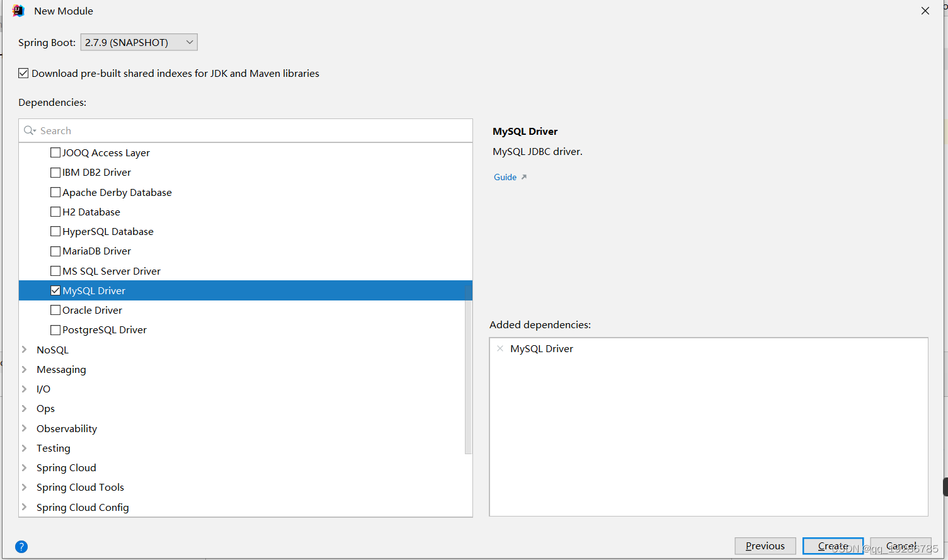948x560 pixels.
Task: Click the Oracle Driver label
Action: (92, 310)
